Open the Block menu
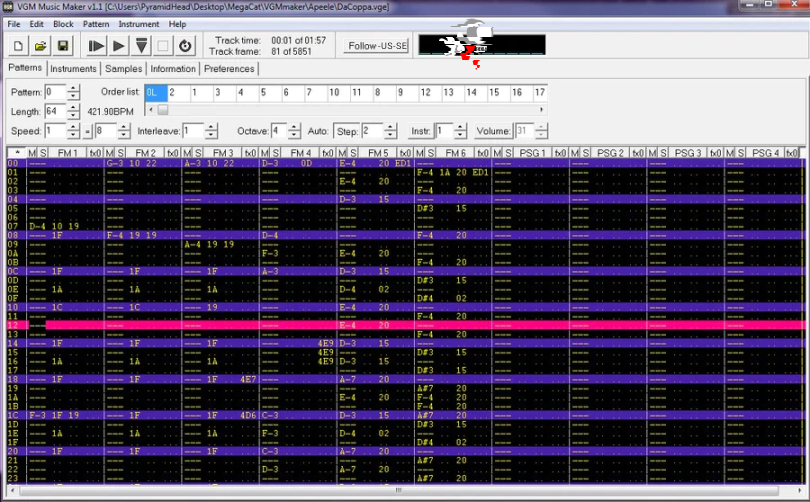The image size is (810, 502). (x=63, y=23)
